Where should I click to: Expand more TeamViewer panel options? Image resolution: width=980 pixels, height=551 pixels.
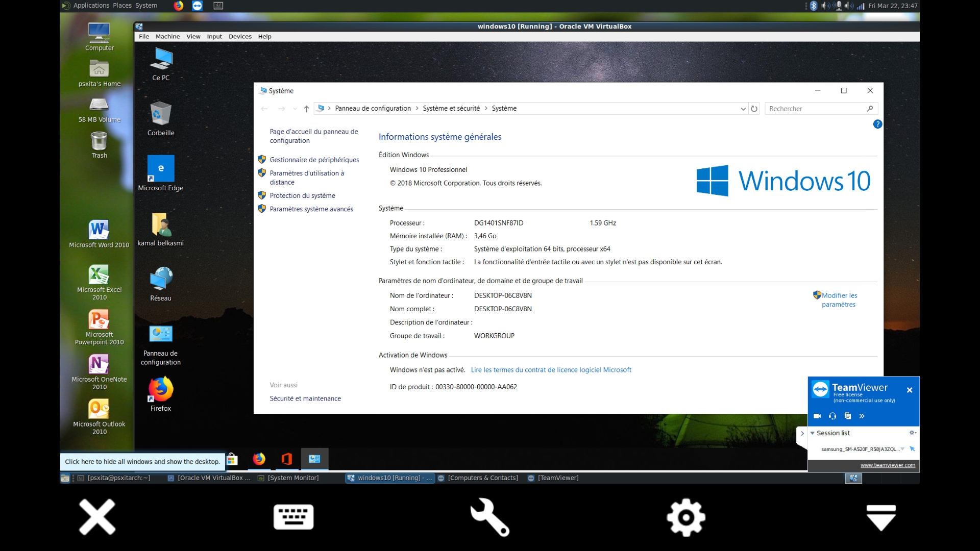(862, 416)
